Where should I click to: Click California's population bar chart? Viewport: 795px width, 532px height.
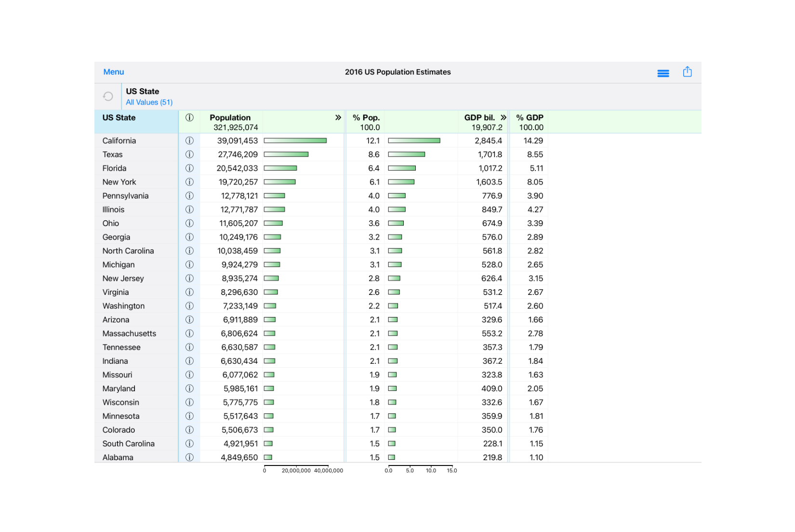(x=295, y=140)
